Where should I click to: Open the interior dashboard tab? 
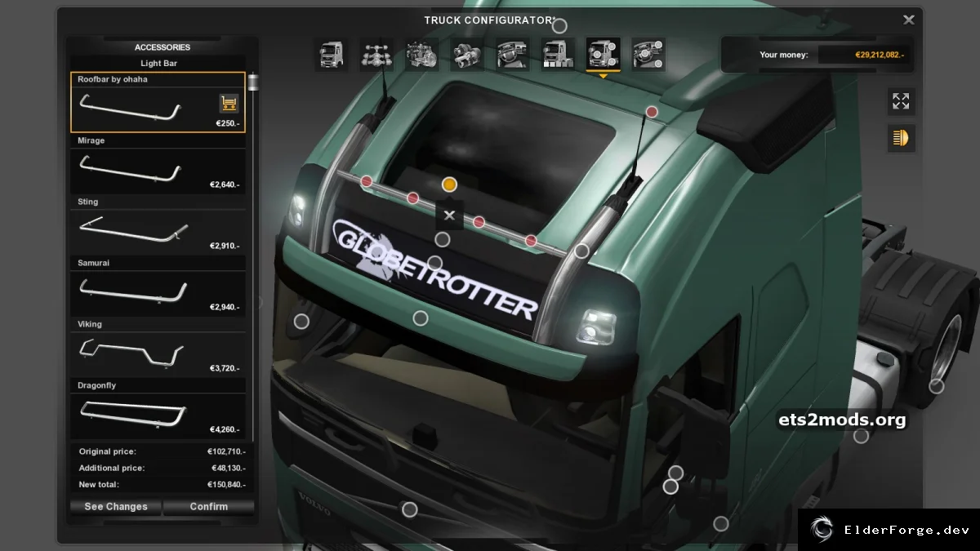coord(513,55)
